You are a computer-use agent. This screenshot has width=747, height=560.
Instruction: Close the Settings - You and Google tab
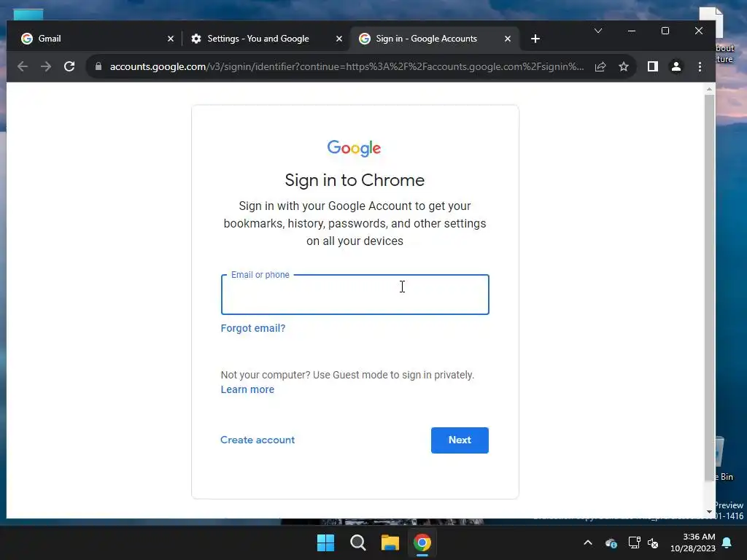click(x=338, y=39)
